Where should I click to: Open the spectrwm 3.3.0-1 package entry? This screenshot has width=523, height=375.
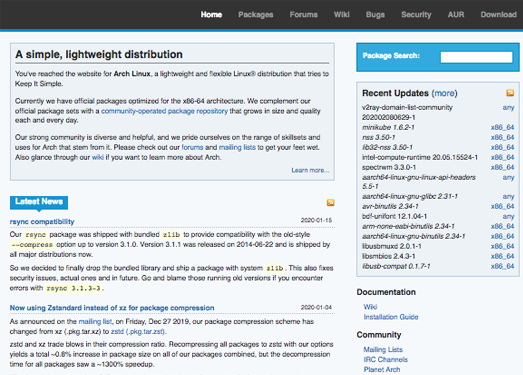(x=389, y=167)
